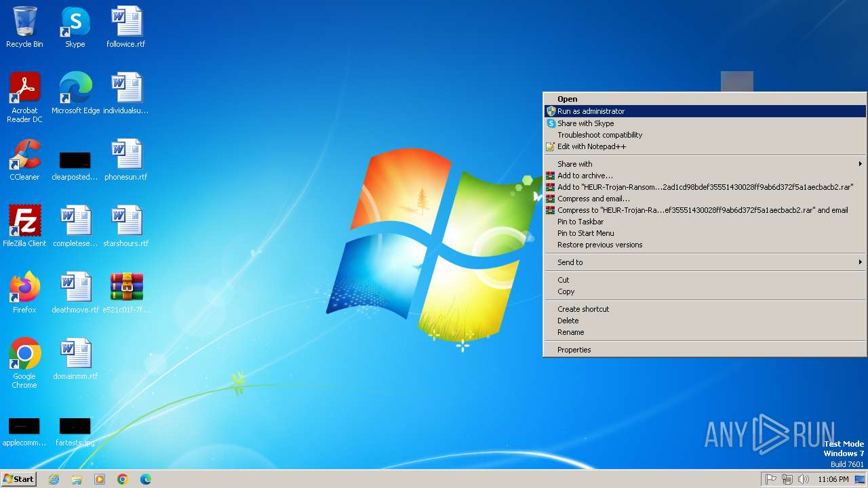The image size is (868, 488).
Task: Launch Windows Media Player from taskbar
Action: pyautogui.click(x=100, y=479)
